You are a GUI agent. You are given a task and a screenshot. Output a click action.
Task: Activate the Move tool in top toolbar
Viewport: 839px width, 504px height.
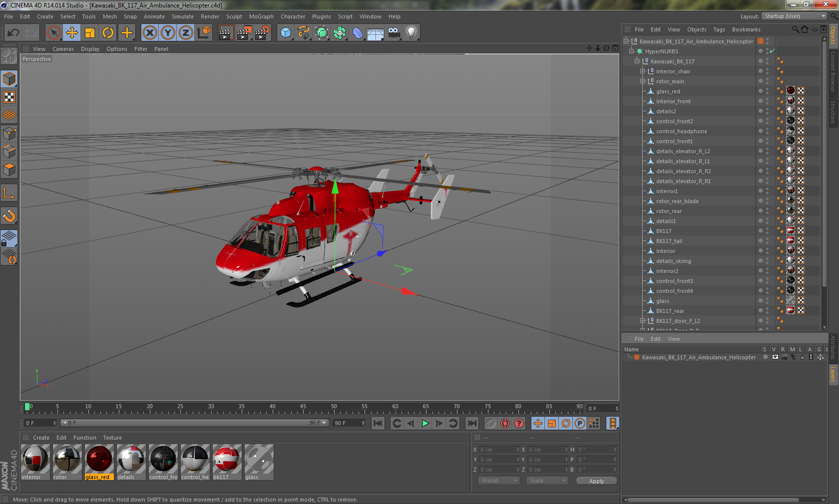pyautogui.click(x=72, y=33)
